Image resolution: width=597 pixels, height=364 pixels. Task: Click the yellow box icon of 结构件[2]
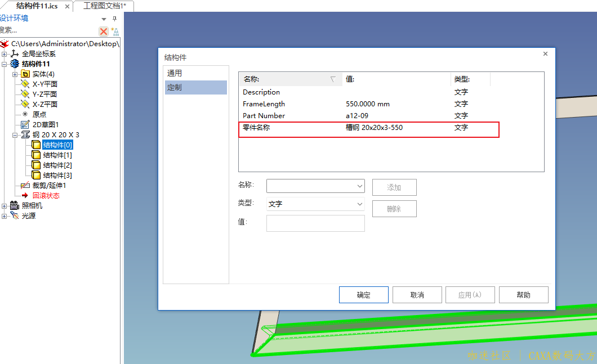36,165
